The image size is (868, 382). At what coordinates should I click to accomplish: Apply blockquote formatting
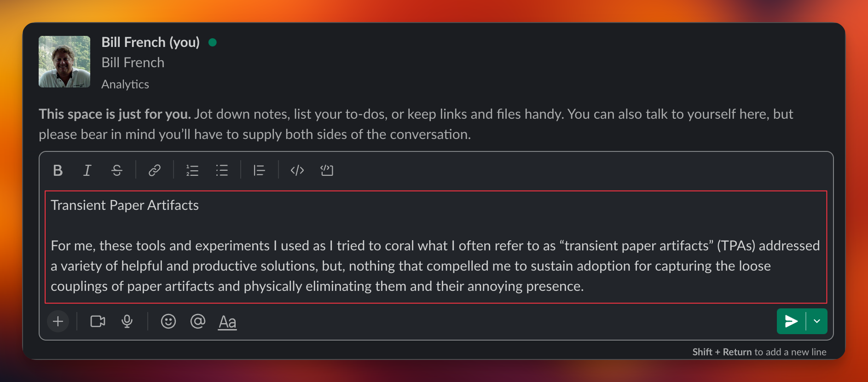260,170
